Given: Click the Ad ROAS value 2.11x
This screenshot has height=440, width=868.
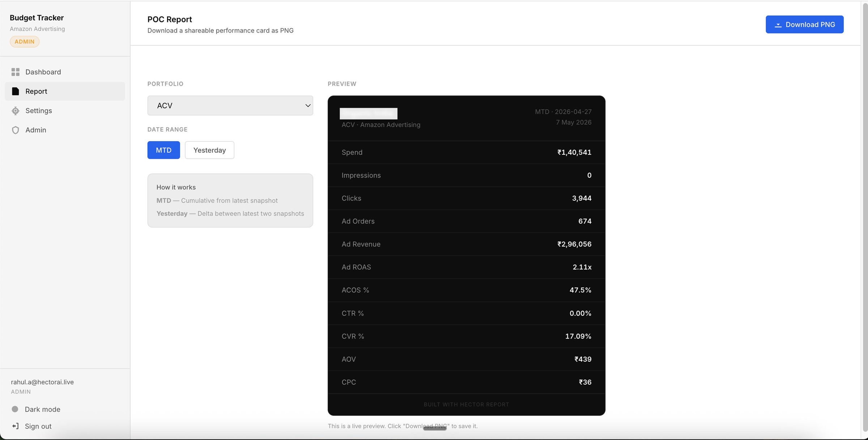Looking at the screenshot, I should coord(582,267).
